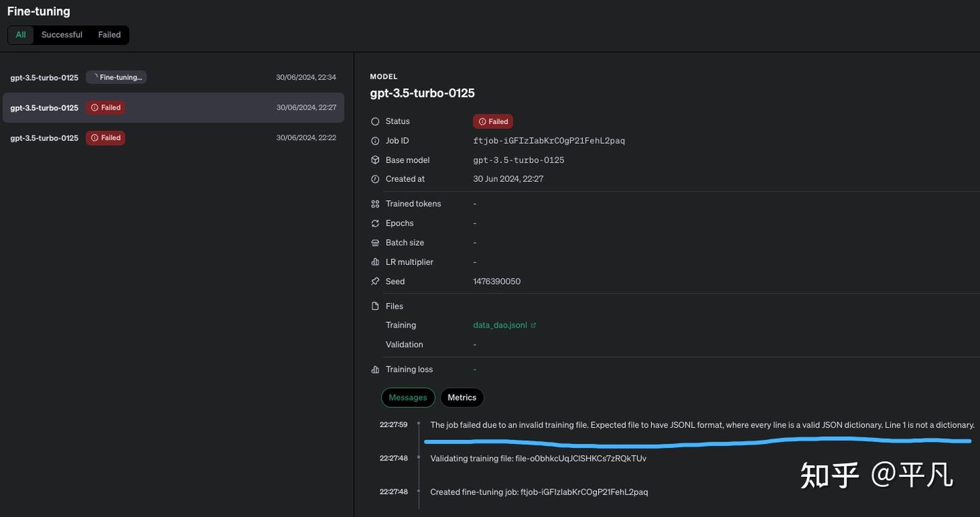Click the red Failed status badge in details
Screen dimensions: 980x517
(493, 122)
